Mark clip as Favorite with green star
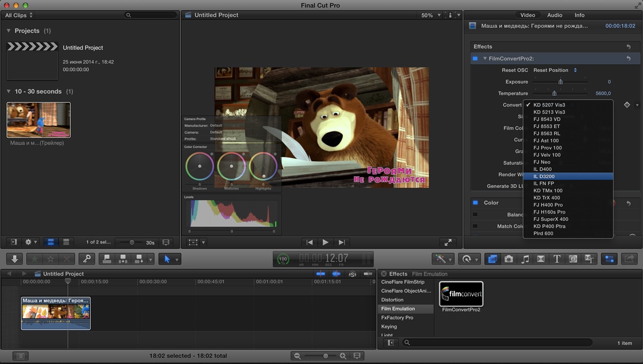 tap(35, 259)
